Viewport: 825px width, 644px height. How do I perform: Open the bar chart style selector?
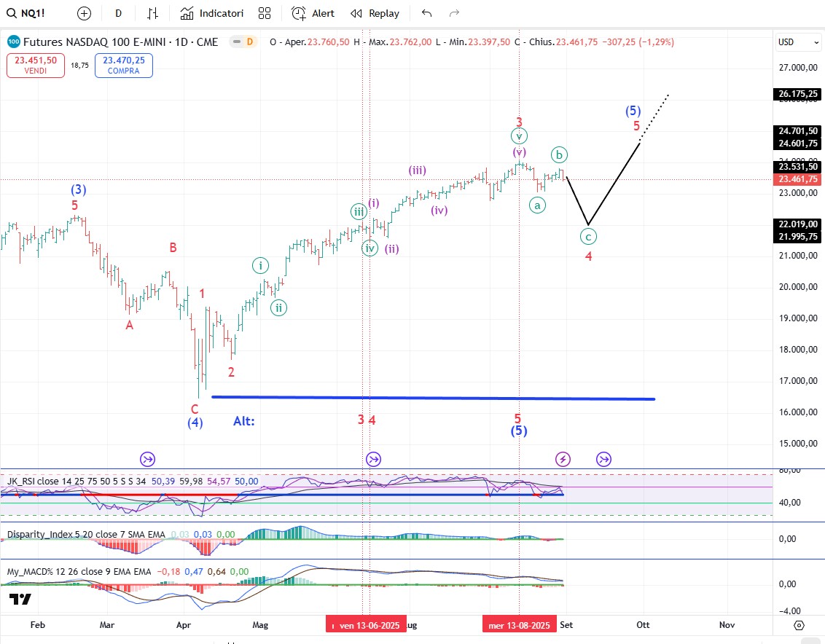pos(152,14)
